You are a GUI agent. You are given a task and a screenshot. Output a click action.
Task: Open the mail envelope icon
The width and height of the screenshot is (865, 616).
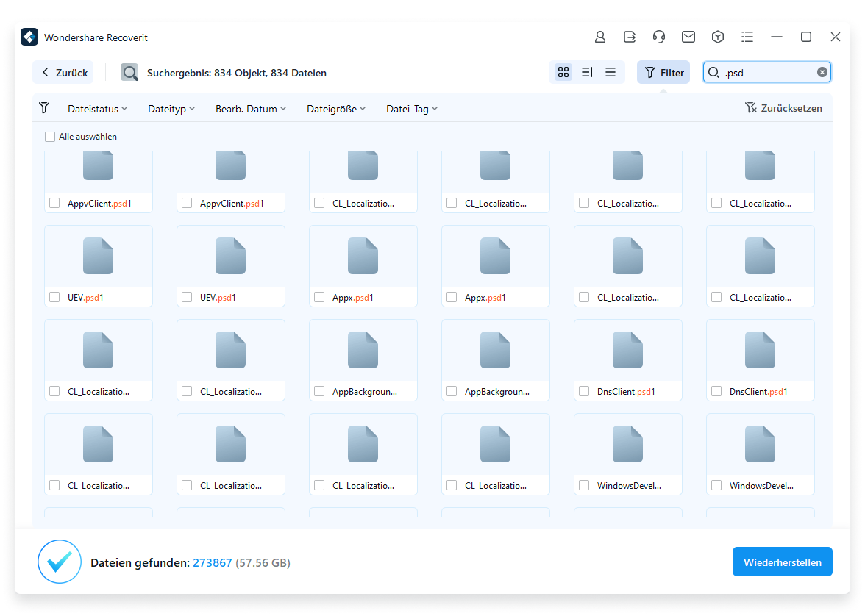(x=688, y=37)
